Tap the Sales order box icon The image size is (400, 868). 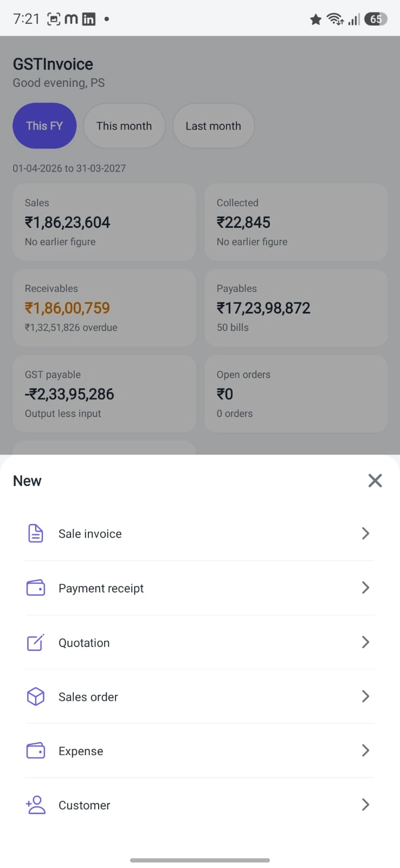(x=36, y=696)
